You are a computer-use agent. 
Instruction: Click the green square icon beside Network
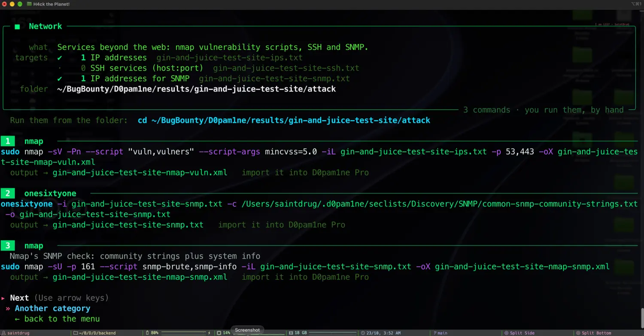[x=17, y=27]
